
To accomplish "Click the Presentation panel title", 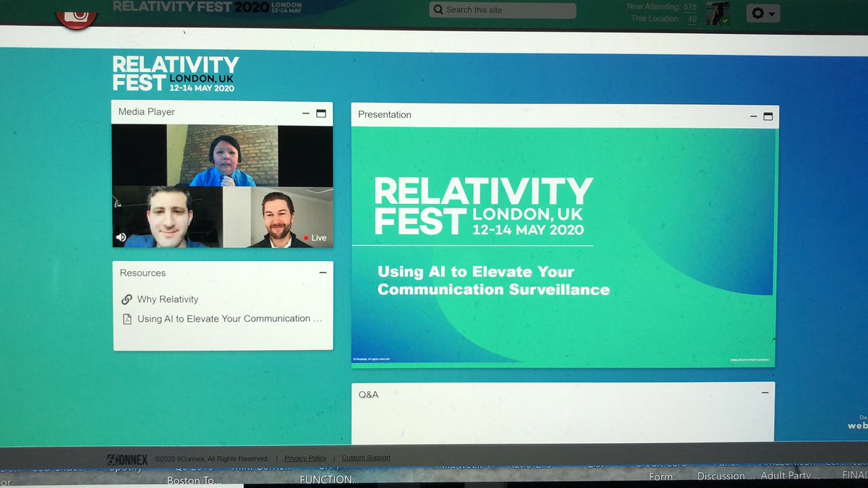I will coord(385,115).
